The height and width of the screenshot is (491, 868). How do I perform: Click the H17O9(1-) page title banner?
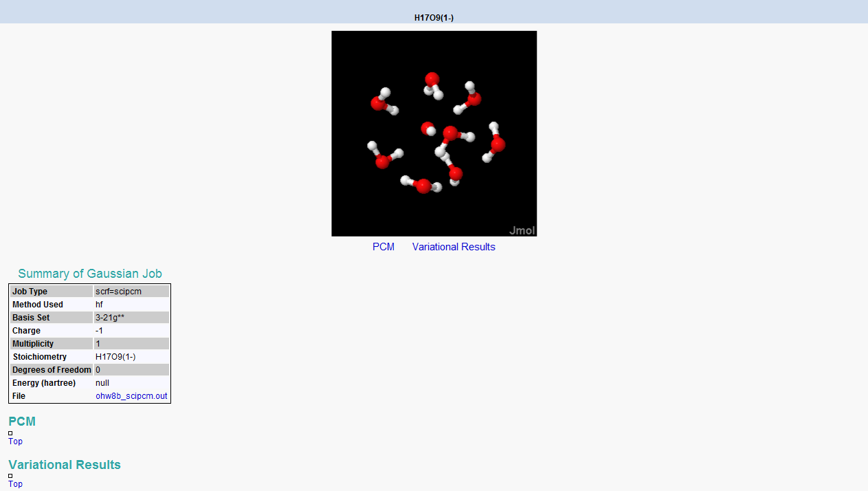point(434,18)
